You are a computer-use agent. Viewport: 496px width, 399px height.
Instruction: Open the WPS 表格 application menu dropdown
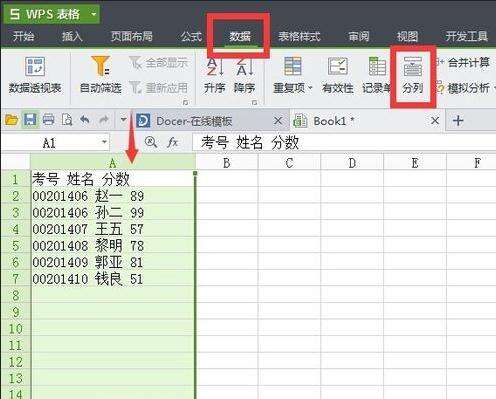(x=94, y=14)
